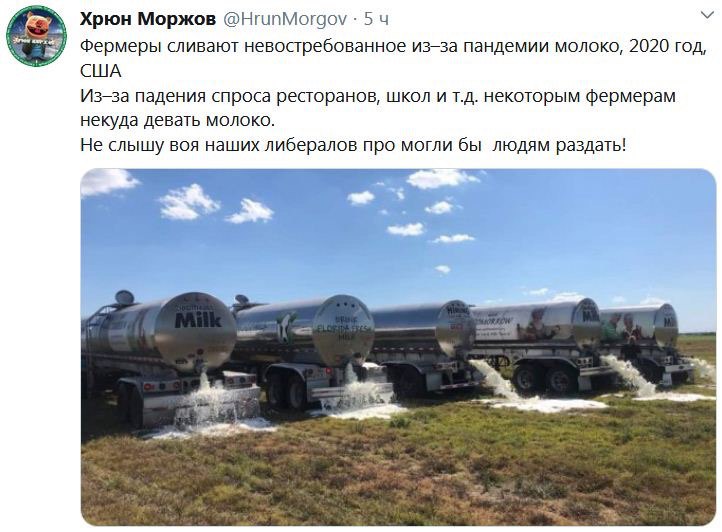Visit the @HrunMorgov handle link
This screenshot has width=722, height=532.
coord(285,19)
